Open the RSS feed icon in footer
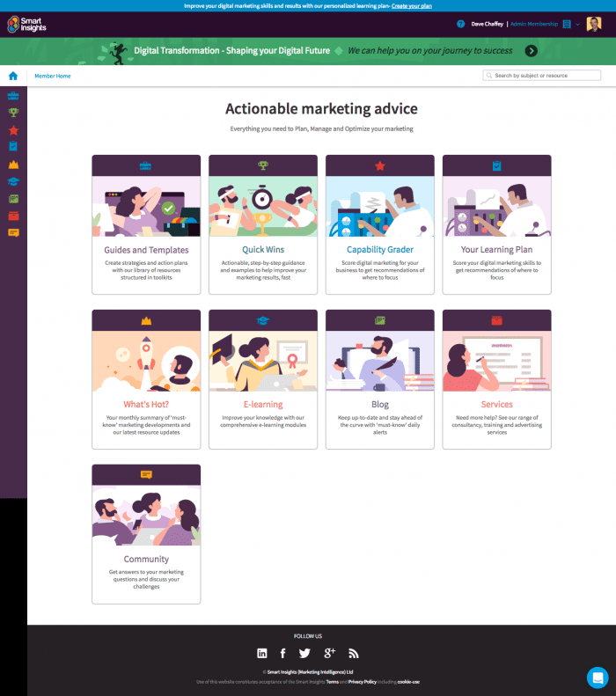This screenshot has height=696, width=616. 353,654
